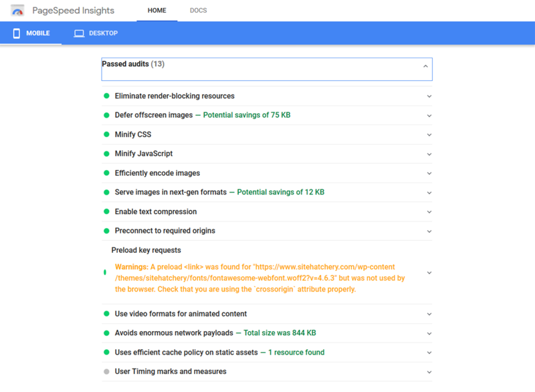Click 'Minify JavaScript' audit title
535x392 pixels.
pos(144,154)
